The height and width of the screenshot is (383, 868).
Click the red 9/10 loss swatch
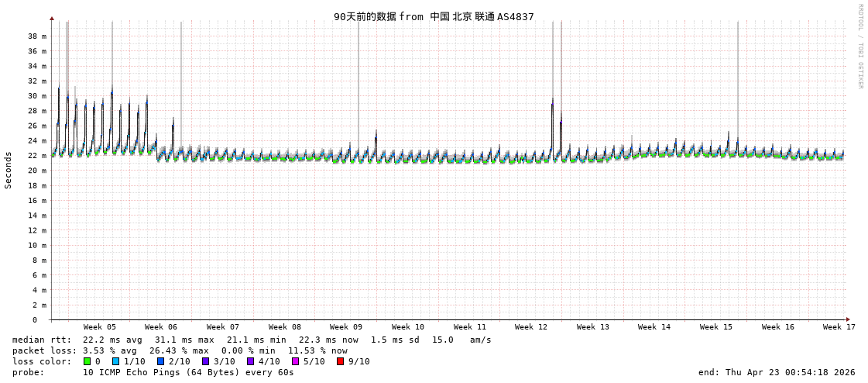coord(340,361)
